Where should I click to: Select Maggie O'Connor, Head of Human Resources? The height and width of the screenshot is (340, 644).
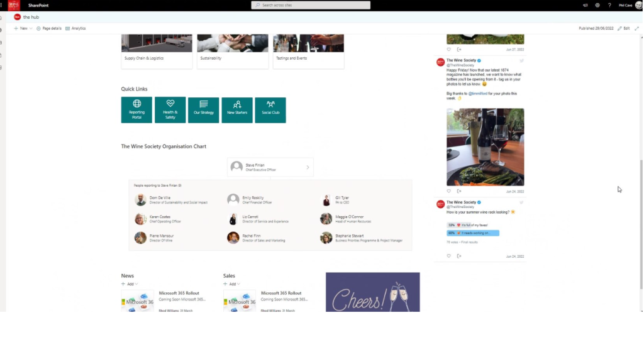[346, 219]
